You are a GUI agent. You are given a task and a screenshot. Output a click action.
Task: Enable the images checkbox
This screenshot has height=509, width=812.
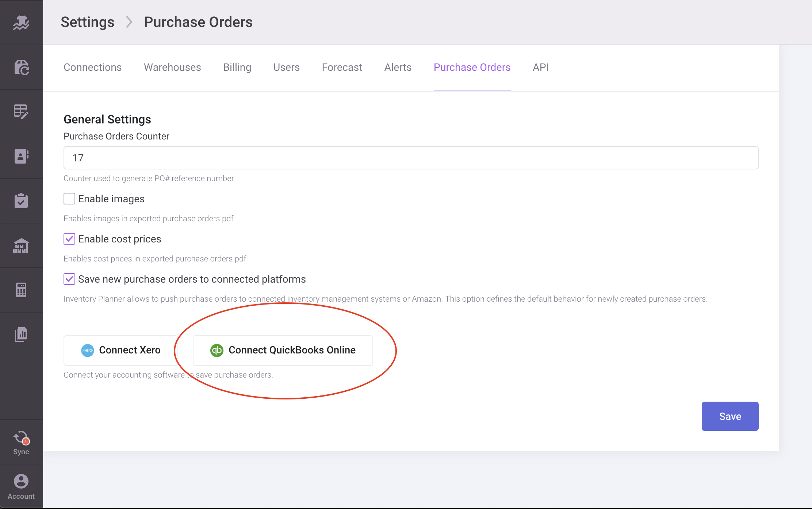click(x=69, y=199)
